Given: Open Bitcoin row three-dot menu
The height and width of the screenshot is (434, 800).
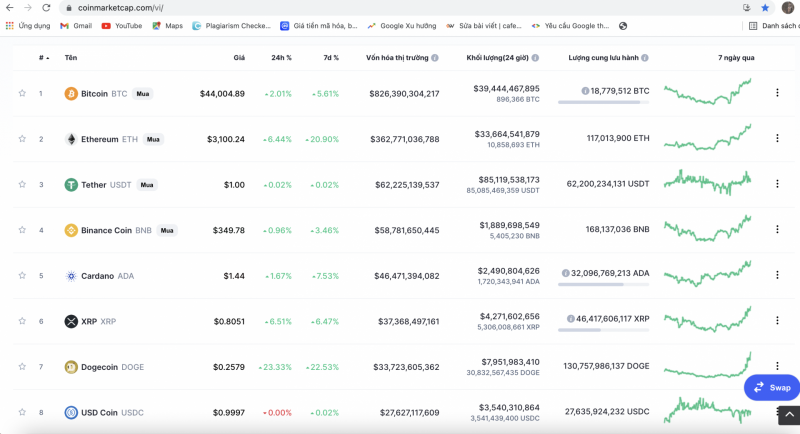Looking at the screenshot, I should click(777, 92).
